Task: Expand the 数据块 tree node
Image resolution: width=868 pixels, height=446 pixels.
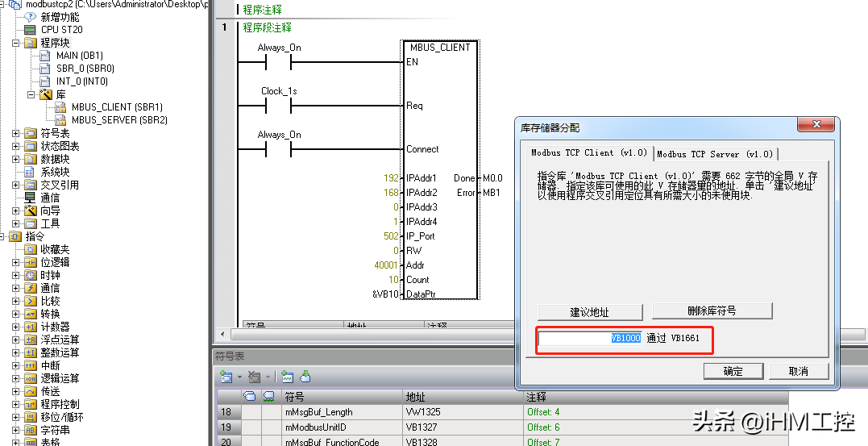Action: point(16,159)
